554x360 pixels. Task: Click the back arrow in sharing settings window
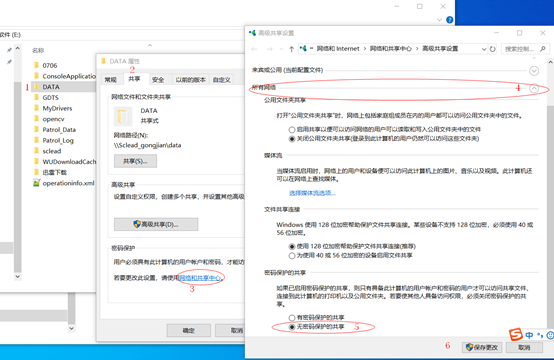point(254,49)
